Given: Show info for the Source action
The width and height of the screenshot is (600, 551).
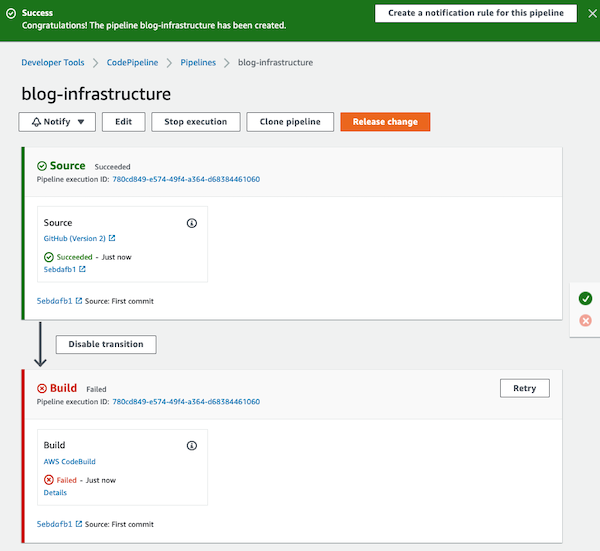Looking at the screenshot, I should point(192,223).
